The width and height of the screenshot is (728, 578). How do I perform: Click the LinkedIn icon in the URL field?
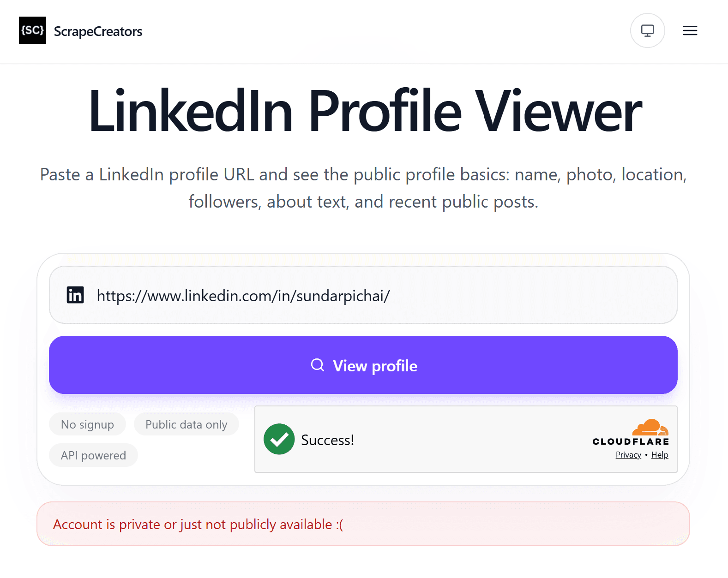point(75,295)
